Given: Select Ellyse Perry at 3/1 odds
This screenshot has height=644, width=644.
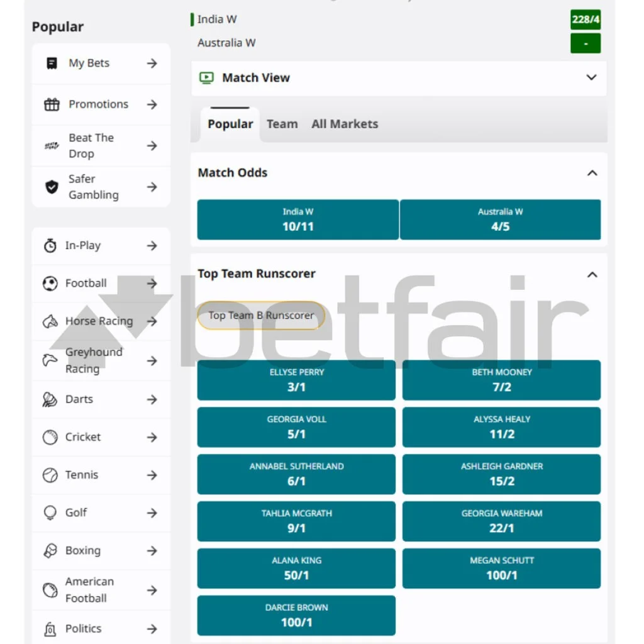Looking at the screenshot, I should tap(296, 380).
